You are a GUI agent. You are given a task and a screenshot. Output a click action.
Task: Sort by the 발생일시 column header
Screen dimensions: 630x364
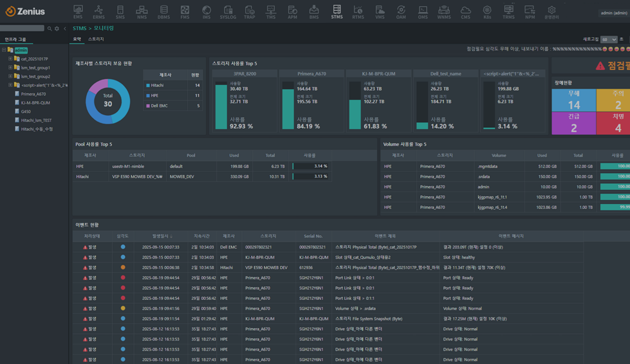(x=161, y=236)
